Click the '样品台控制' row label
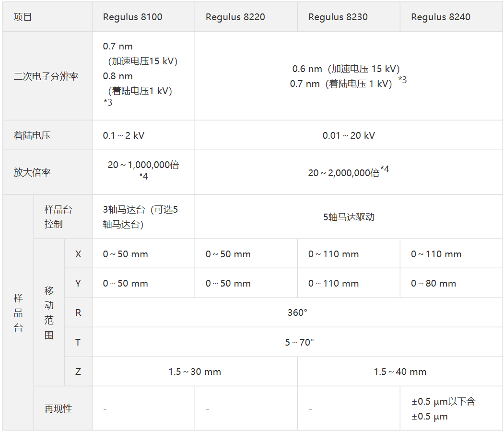504x432 pixels. (x=58, y=217)
